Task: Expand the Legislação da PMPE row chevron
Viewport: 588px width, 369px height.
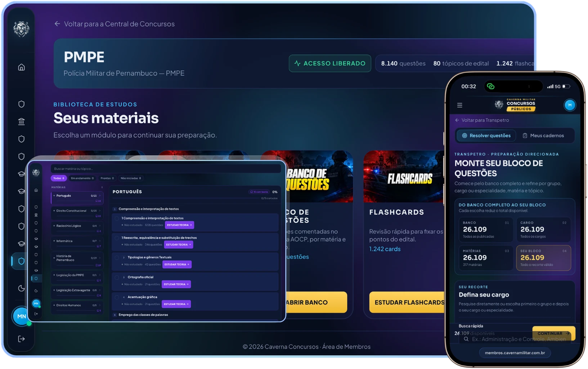Action: pyautogui.click(x=100, y=275)
